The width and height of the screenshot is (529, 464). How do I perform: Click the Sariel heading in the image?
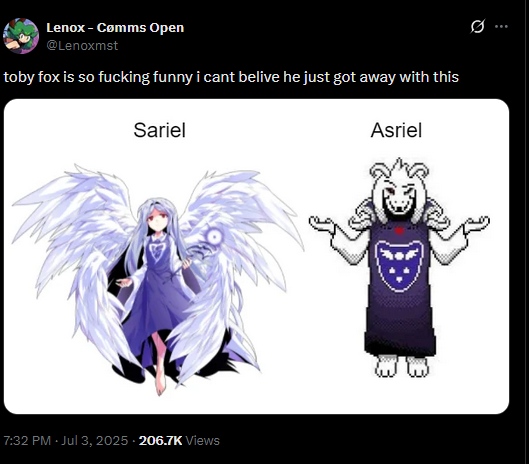[160, 130]
